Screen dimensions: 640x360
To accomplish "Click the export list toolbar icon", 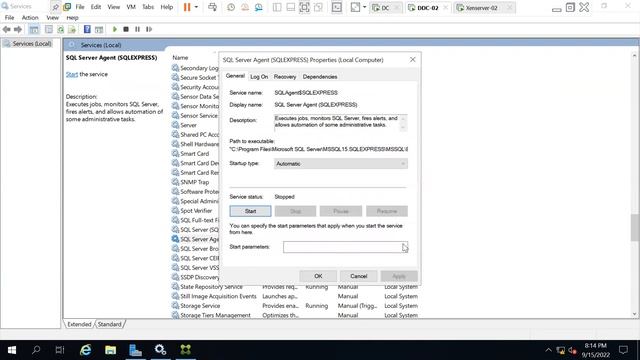I will pyautogui.click(x=72, y=29).
